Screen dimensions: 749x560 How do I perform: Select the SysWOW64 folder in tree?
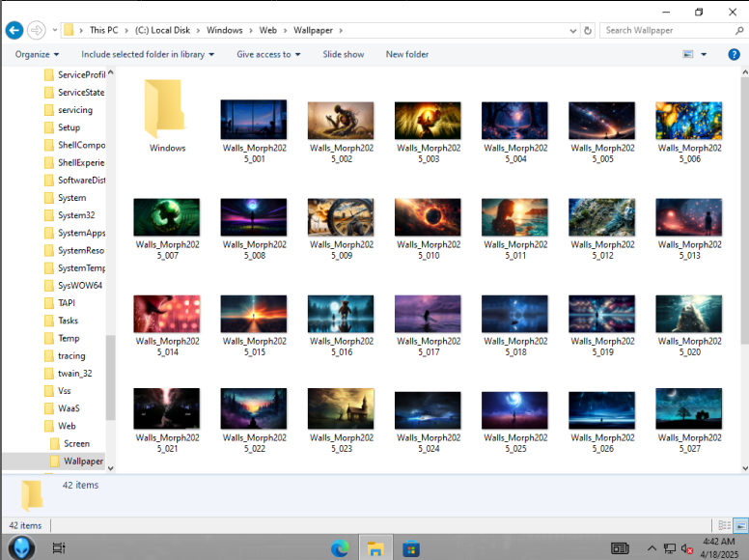click(x=80, y=286)
